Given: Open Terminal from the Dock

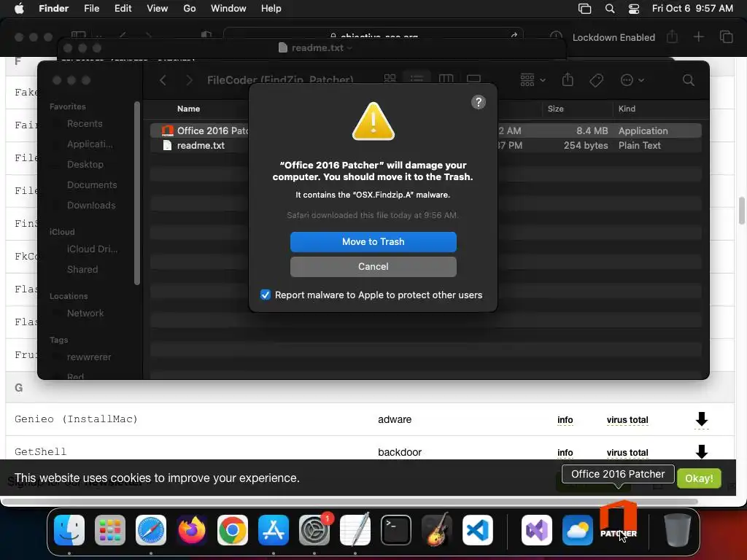Looking at the screenshot, I should (x=396, y=530).
